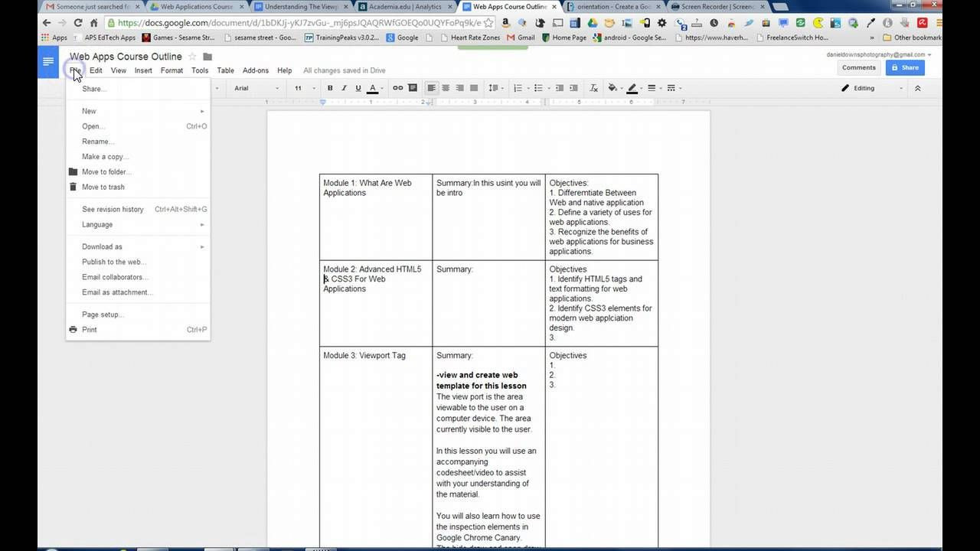This screenshot has width=980, height=551.
Task: Toggle italic formatting
Action: [344, 88]
